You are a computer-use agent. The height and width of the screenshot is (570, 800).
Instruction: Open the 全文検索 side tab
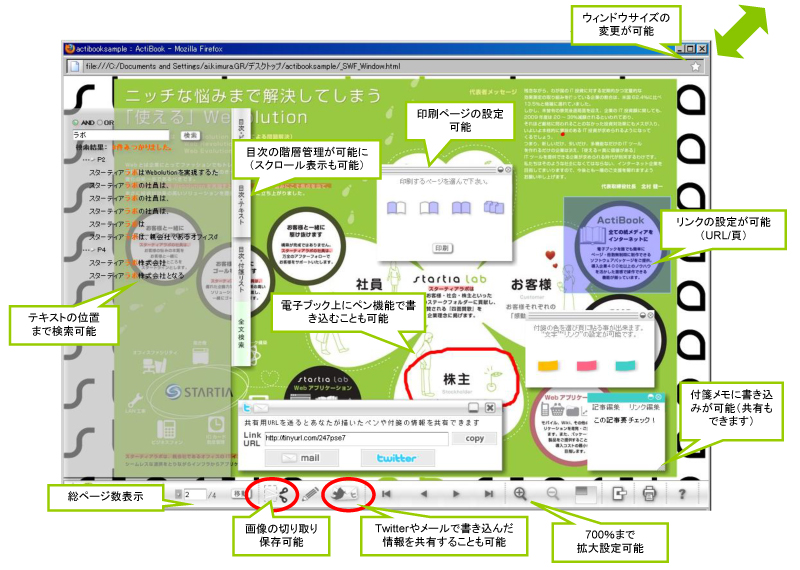[x=241, y=333]
